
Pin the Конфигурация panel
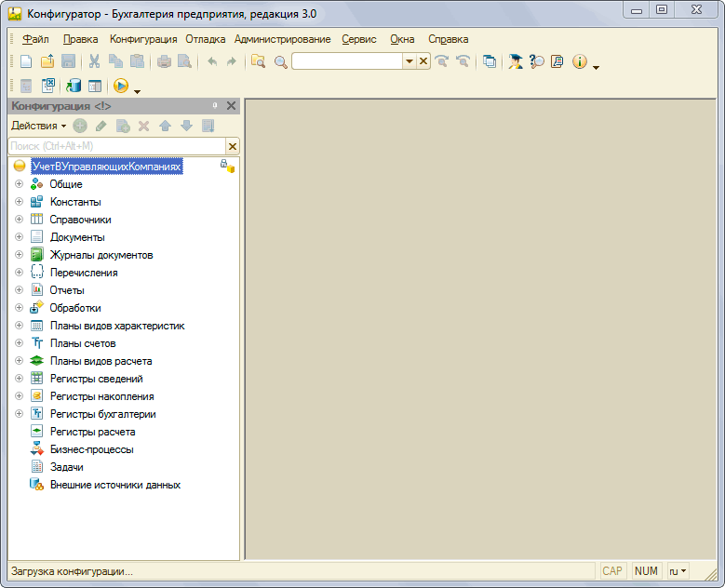click(x=215, y=106)
